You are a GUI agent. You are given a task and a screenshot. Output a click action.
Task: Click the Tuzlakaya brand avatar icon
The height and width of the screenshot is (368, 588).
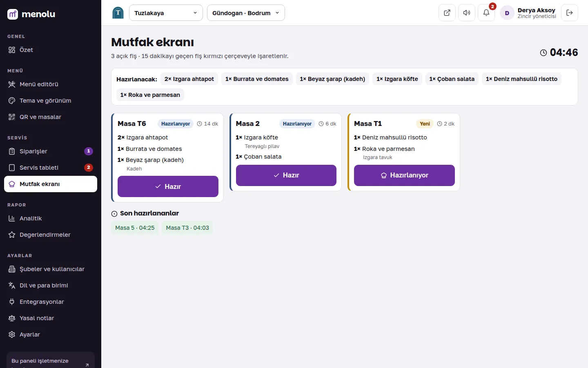(118, 13)
